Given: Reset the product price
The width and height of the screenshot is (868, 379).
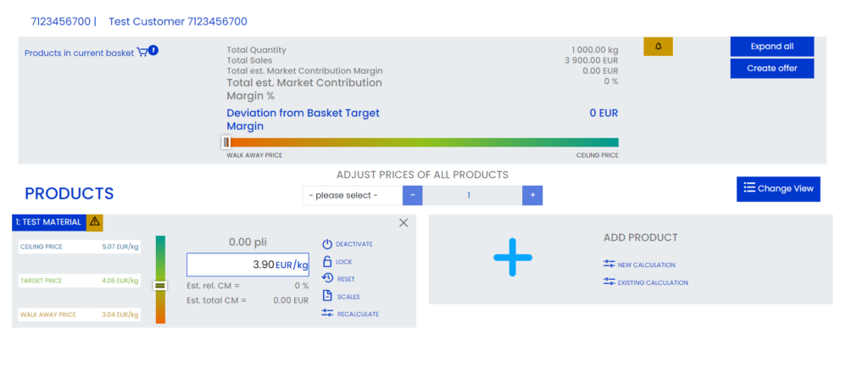Looking at the screenshot, I should (338, 279).
